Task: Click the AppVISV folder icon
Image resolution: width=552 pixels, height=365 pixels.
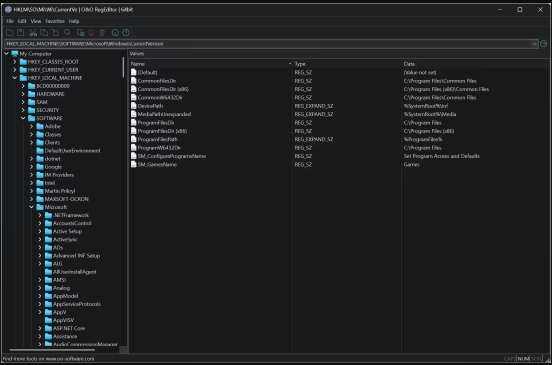Action: pyautogui.click(x=49, y=320)
